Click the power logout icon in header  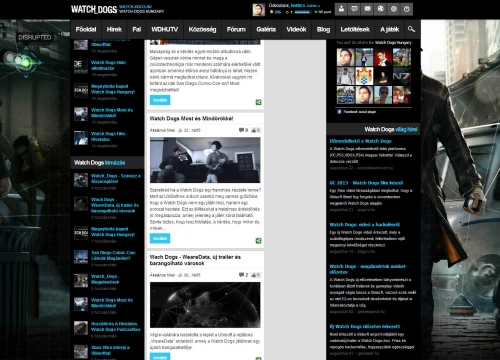[x=406, y=9]
